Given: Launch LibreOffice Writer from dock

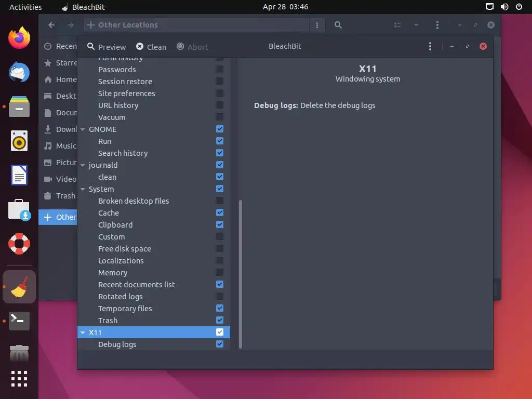Looking at the screenshot, I should click(x=19, y=175).
